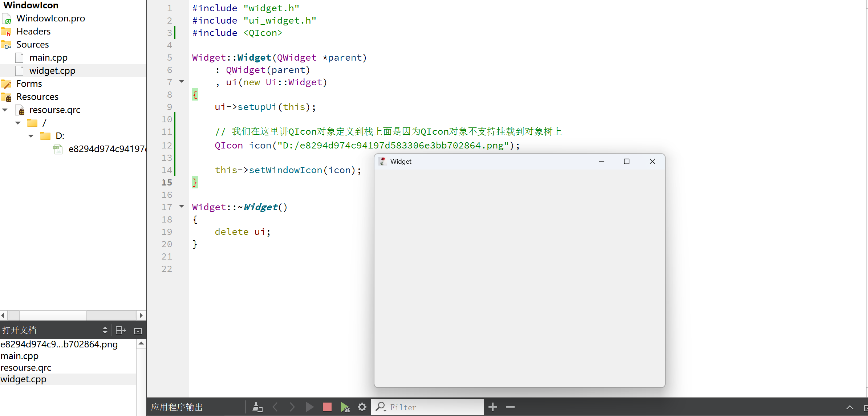Click the clear output broom icon
The height and width of the screenshot is (416, 868).
pyautogui.click(x=257, y=407)
